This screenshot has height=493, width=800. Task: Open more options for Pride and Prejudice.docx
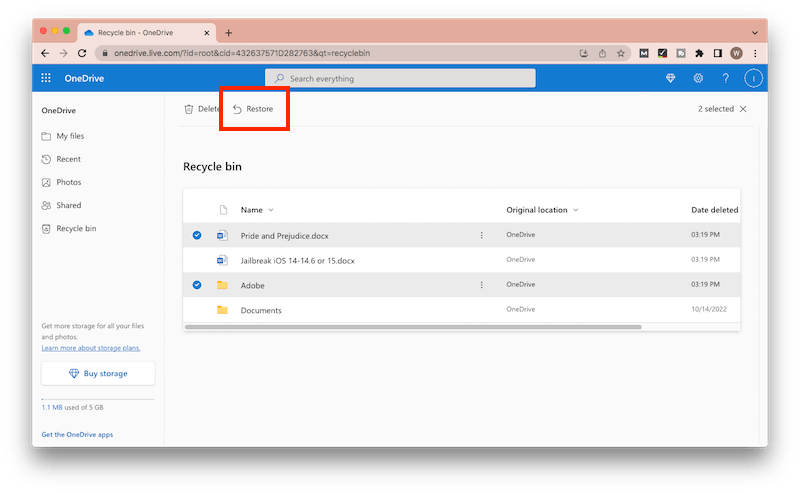tap(481, 235)
